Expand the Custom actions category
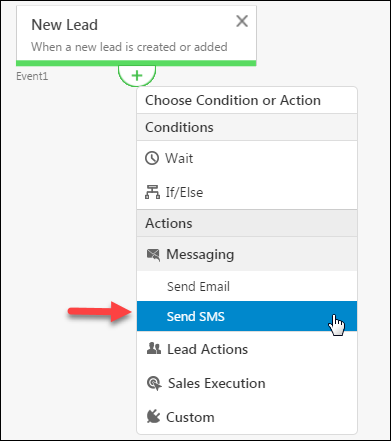Viewport: 391px width, 441px height. click(247, 417)
